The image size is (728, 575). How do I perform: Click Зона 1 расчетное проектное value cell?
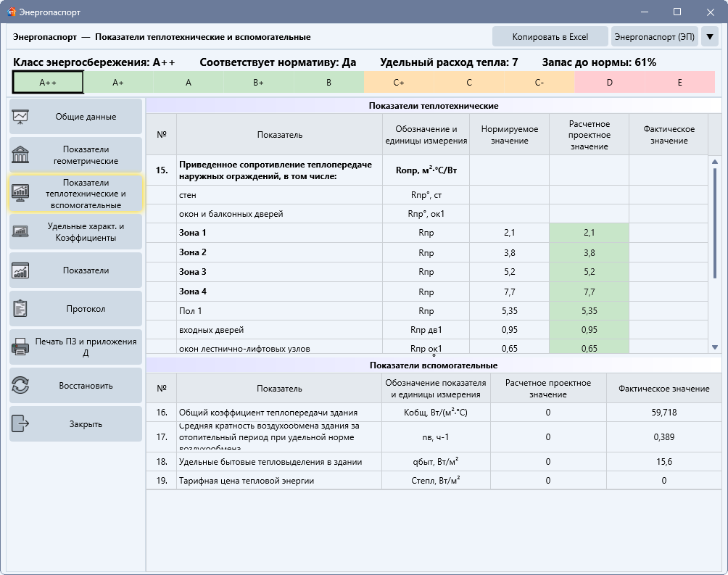[x=589, y=233]
